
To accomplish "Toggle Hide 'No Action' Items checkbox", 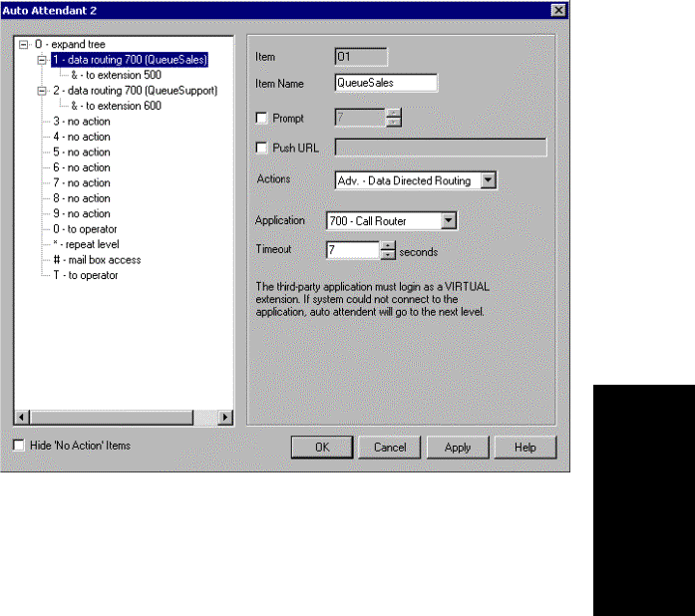I will [19, 445].
